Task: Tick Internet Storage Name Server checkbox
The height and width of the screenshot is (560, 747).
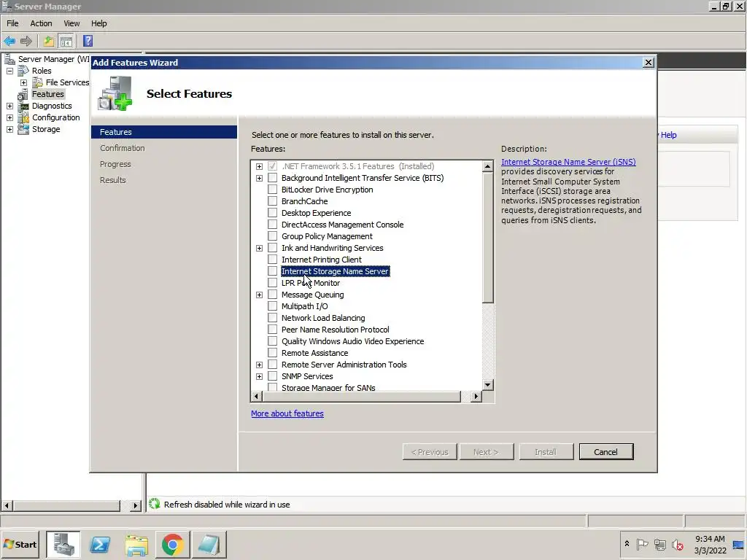Action: click(273, 271)
